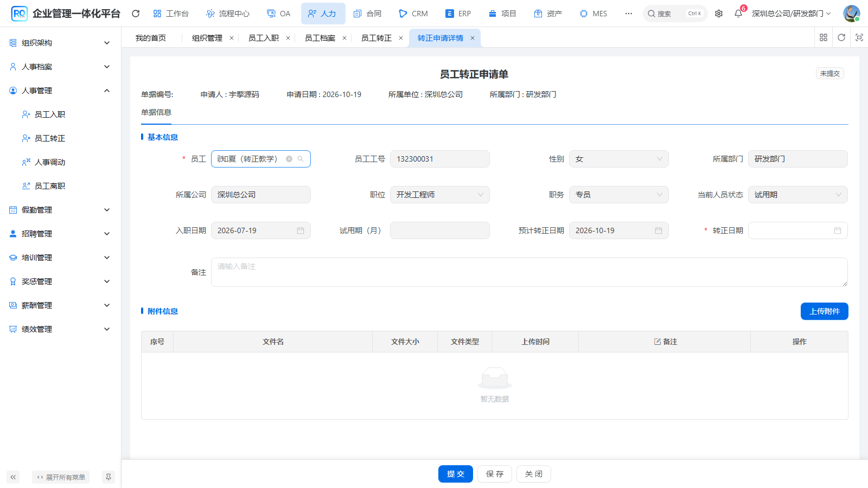Click the tab layout grid icon

pyautogui.click(x=824, y=37)
